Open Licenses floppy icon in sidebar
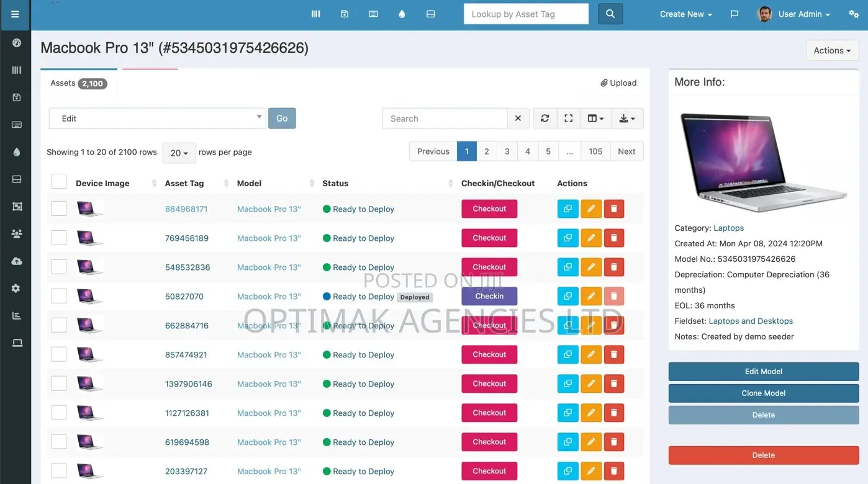The image size is (868, 484). coord(17,97)
